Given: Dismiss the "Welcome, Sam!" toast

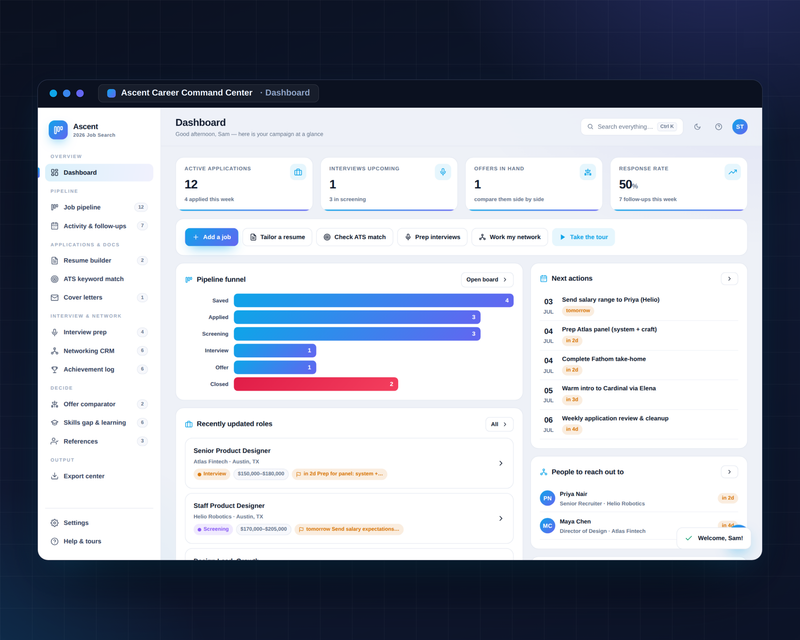Looking at the screenshot, I should 714,538.
